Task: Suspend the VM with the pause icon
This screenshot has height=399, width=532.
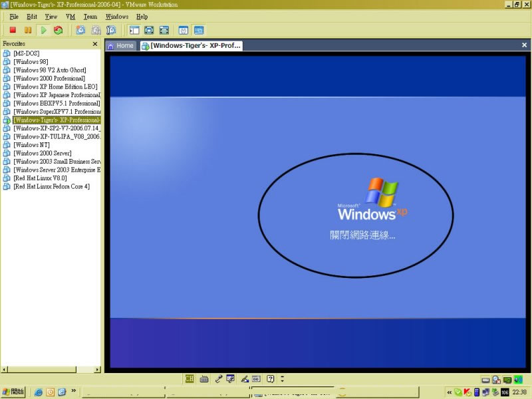Action: (x=28, y=30)
